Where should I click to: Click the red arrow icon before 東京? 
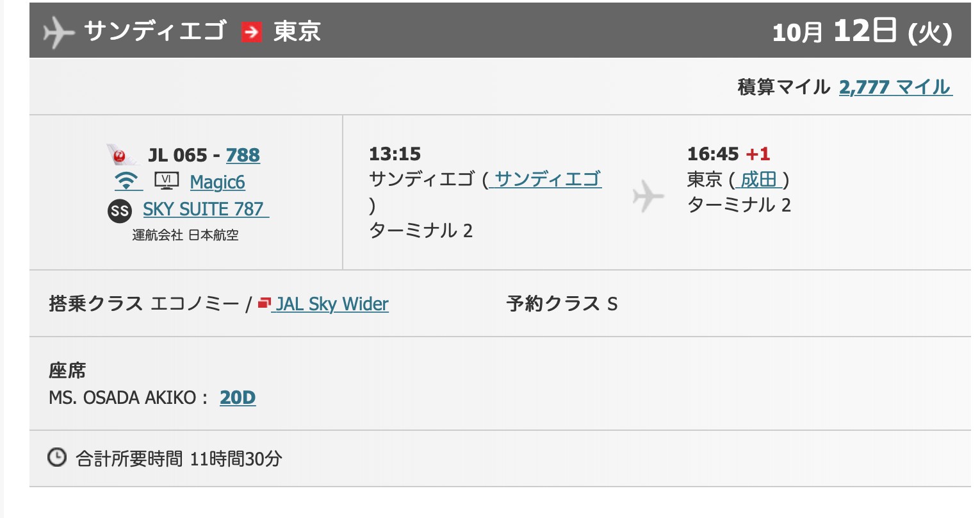[252, 32]
